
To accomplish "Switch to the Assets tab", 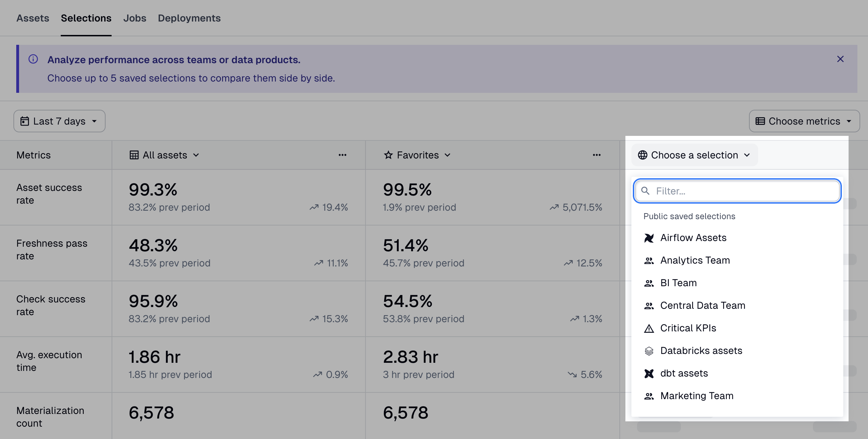I will point(32,18).
